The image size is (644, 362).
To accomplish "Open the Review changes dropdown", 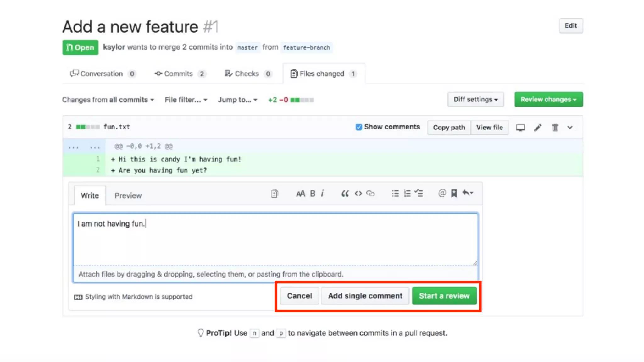I will pos(548,100).
